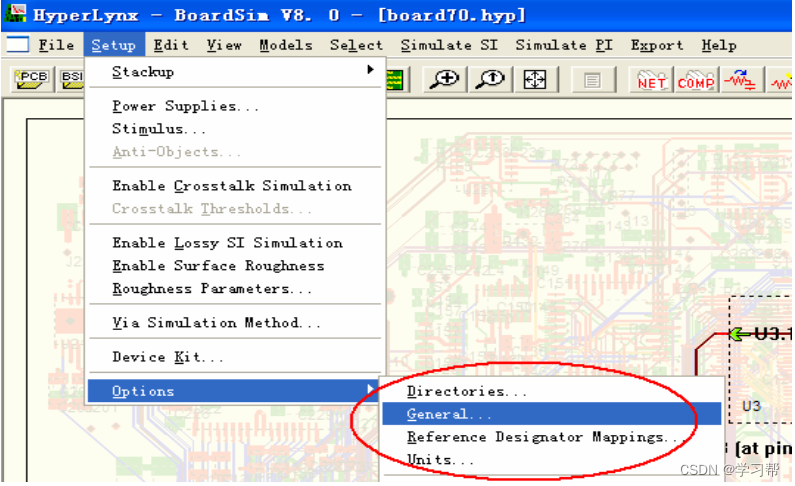Open Stimulus settings
The height and width of the screenshot is (486, 795).
pyautogui.click(x=234, y=129)
